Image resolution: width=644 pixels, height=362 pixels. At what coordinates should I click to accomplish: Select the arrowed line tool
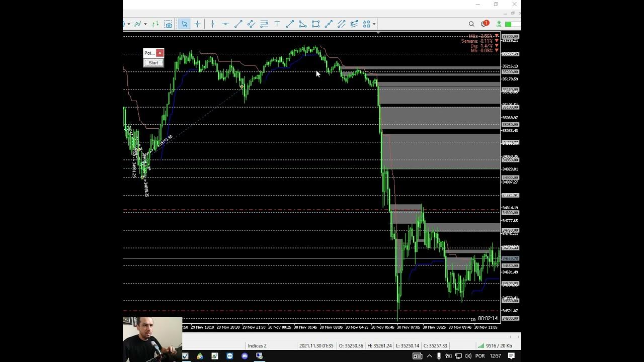[290, 24]
